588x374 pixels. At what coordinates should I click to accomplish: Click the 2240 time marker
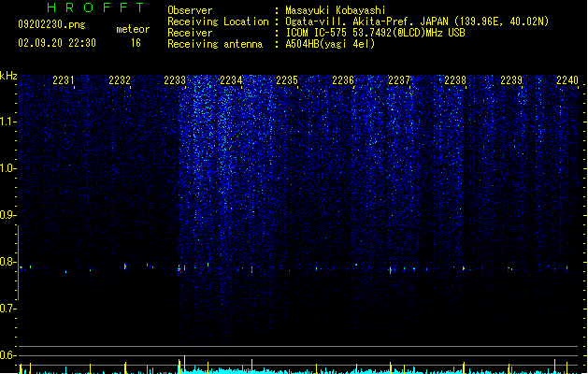pos(567,79)
